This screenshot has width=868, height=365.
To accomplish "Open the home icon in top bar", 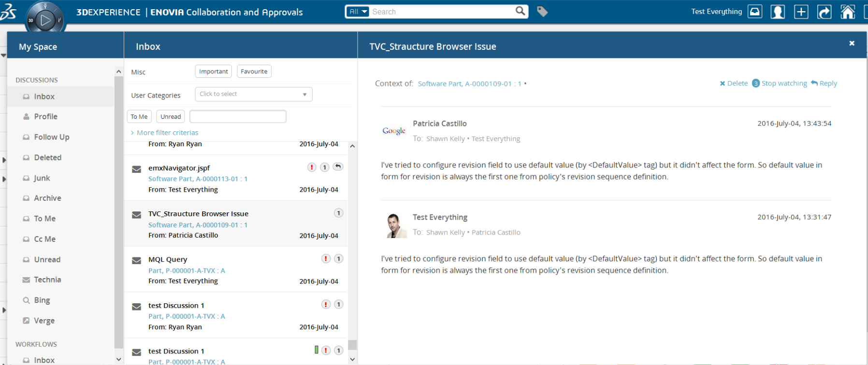I will pyautogui.click(x=847, y=12).
